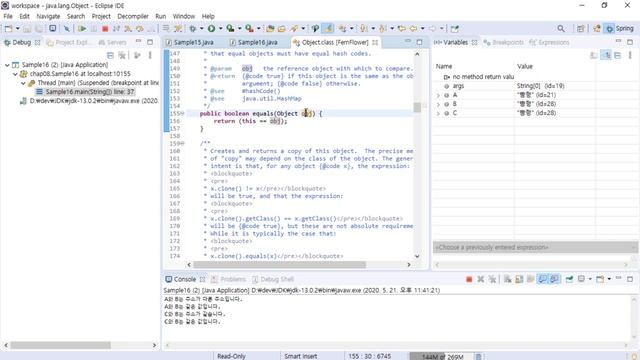Viewport: 640px width, 360px height.
Task: Collapse the Thread [main] node
Action: click(x=23, y=83)
